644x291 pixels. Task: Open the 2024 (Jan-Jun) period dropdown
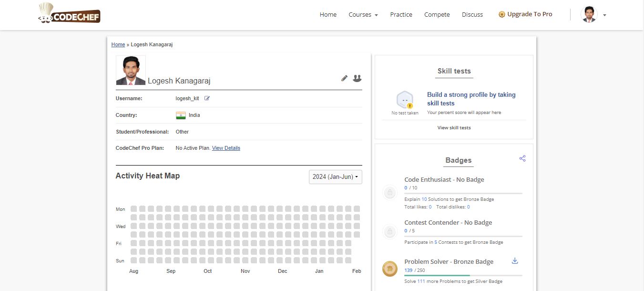(x=336, y=177)
